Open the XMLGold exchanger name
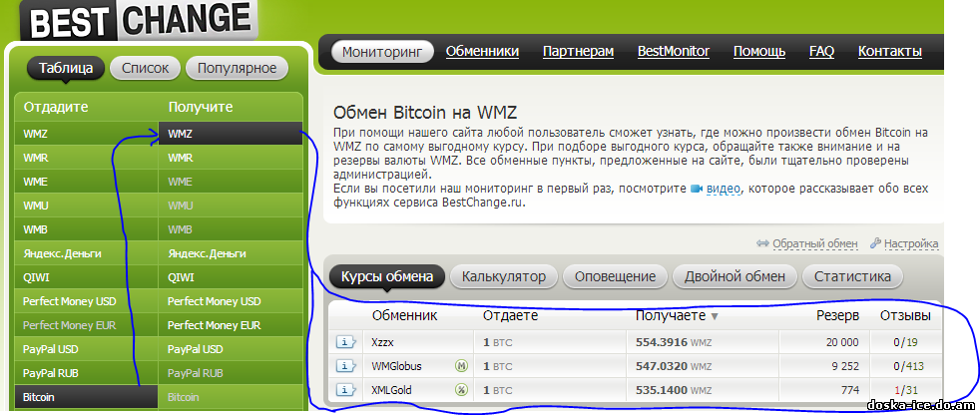Viewport: 980px width, 415px height. pos(391,391)
